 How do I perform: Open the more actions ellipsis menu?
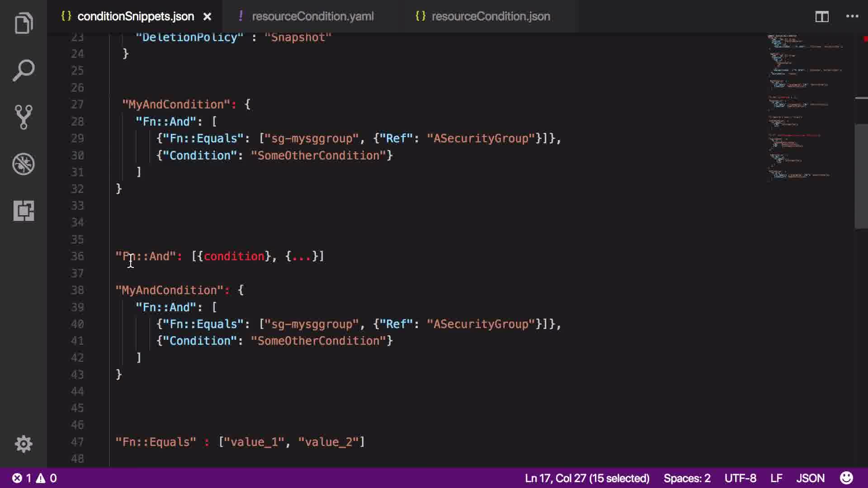[852, 17]
